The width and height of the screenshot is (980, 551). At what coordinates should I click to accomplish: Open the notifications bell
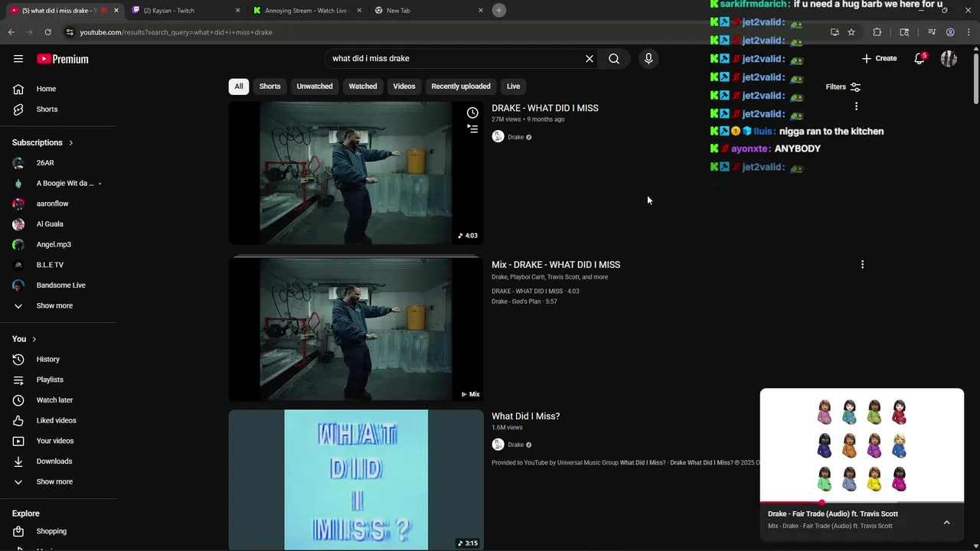pyautogui.click(x=920, y=59)
